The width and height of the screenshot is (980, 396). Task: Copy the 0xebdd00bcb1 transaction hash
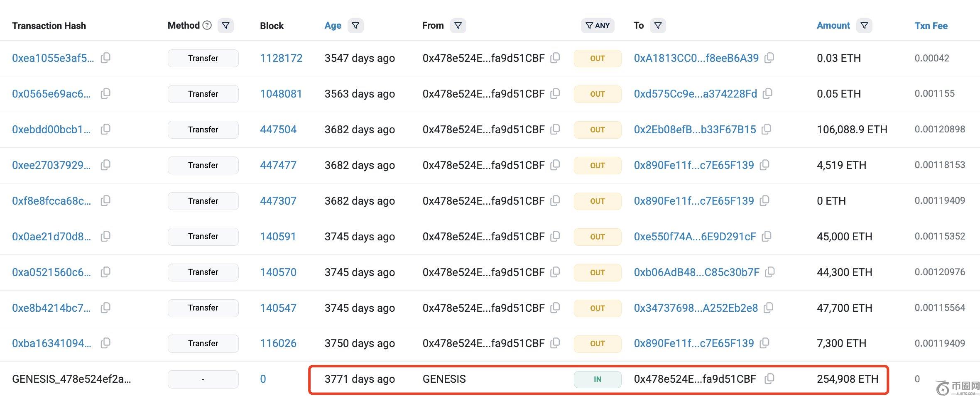[105, 129]
